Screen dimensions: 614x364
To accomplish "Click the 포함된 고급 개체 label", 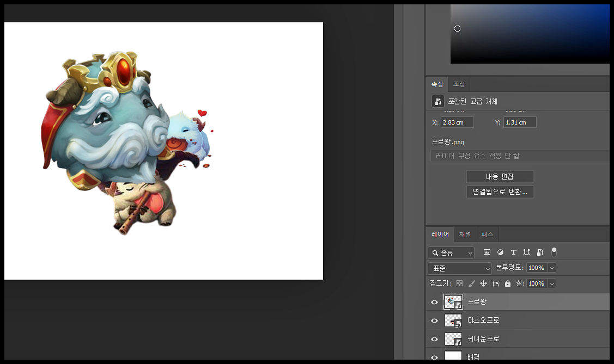I will [x=473, y=101].
